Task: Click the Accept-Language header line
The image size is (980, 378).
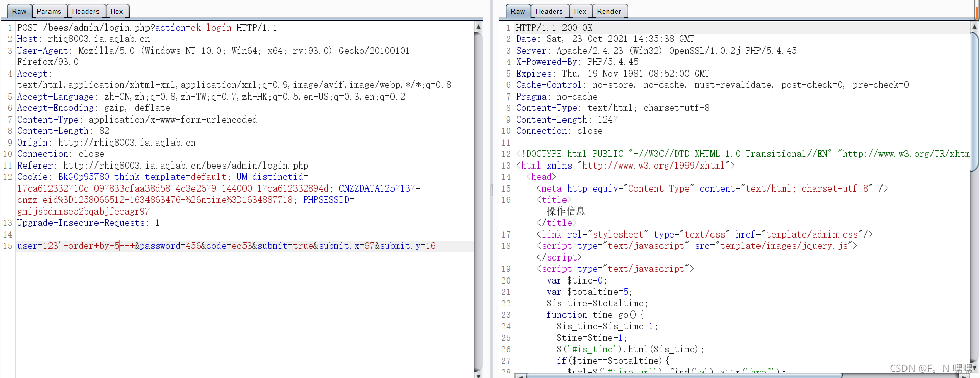Action: [211, 97]
